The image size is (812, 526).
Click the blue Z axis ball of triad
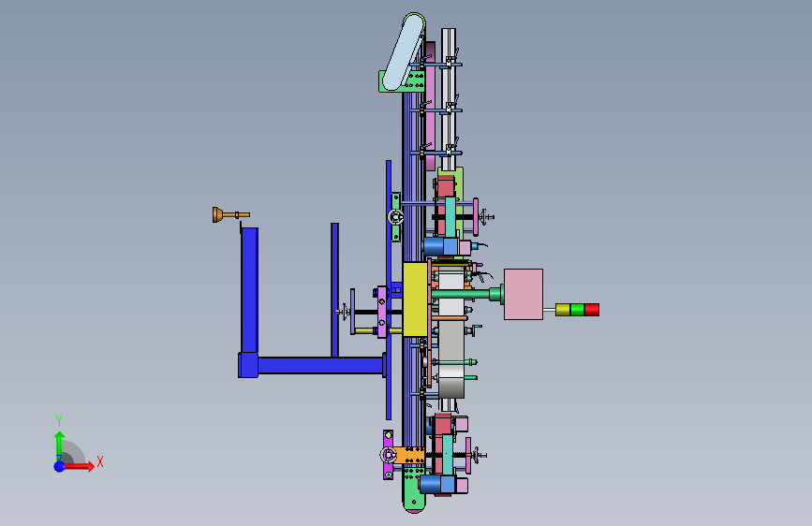click(x=60, y=466)
